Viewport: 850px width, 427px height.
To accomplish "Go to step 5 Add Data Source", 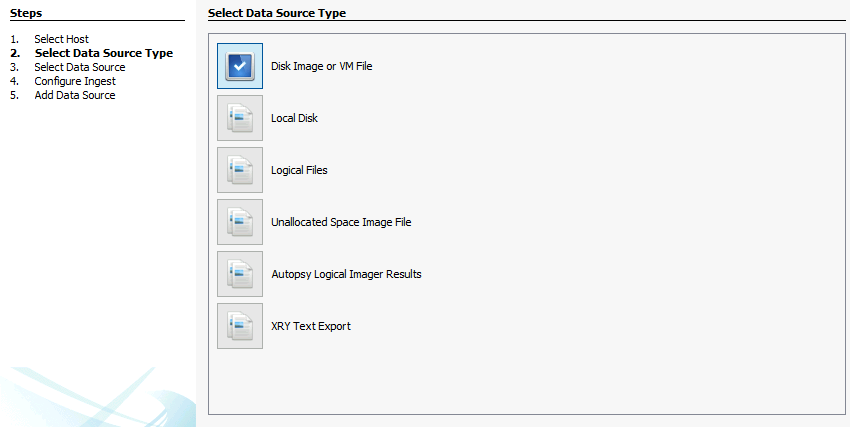I will click(75, 95).
